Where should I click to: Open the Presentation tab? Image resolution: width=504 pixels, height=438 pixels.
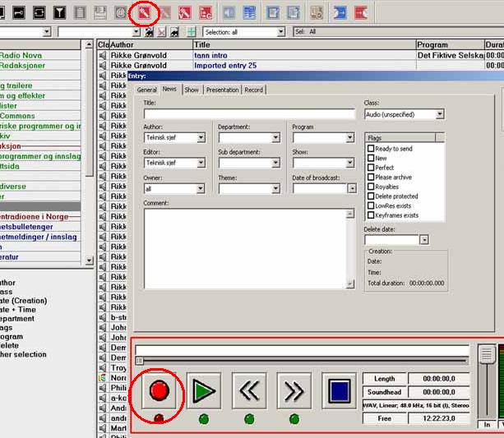click(x=223, y=90)
